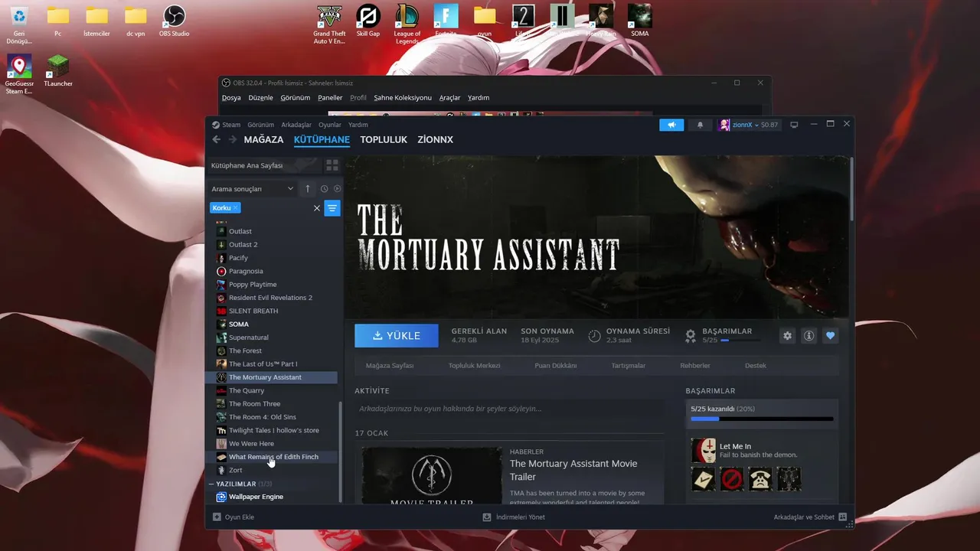This screenshot has height=551, width=980.
Task: Open the Arama sonuçları sort dropdown
Action: [x=253, y=188]
